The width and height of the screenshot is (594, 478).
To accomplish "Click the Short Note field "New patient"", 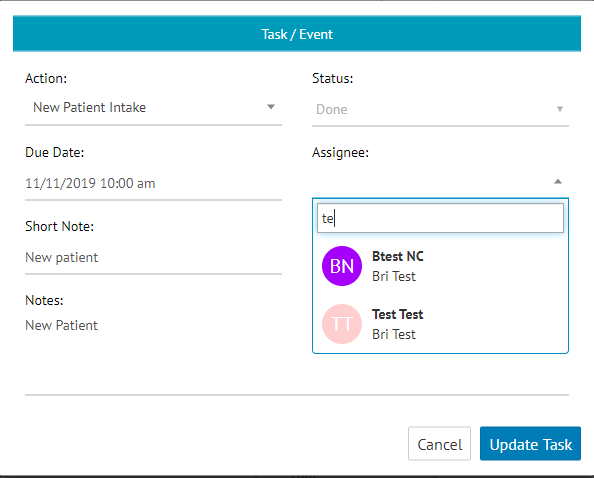I will pos(153,258).
